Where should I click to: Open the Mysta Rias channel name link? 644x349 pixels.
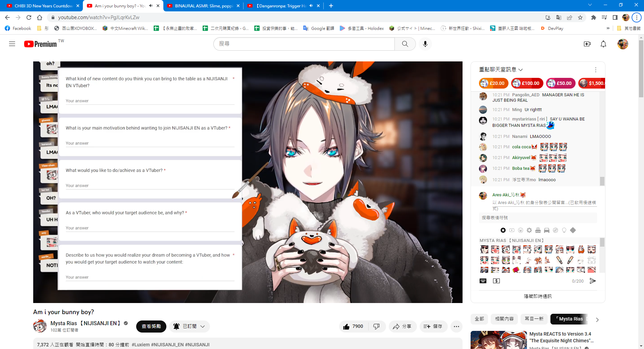[86, 323]
